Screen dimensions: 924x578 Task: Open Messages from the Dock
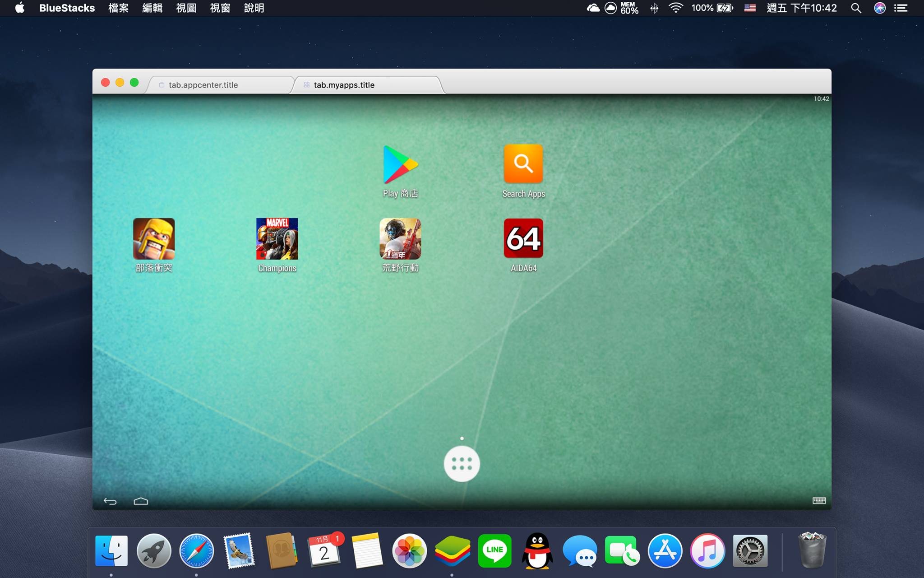(580, 550)
